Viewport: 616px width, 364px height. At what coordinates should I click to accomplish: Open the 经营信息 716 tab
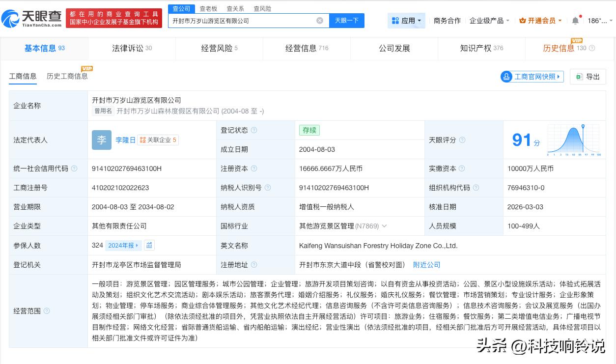coord(307,48)
